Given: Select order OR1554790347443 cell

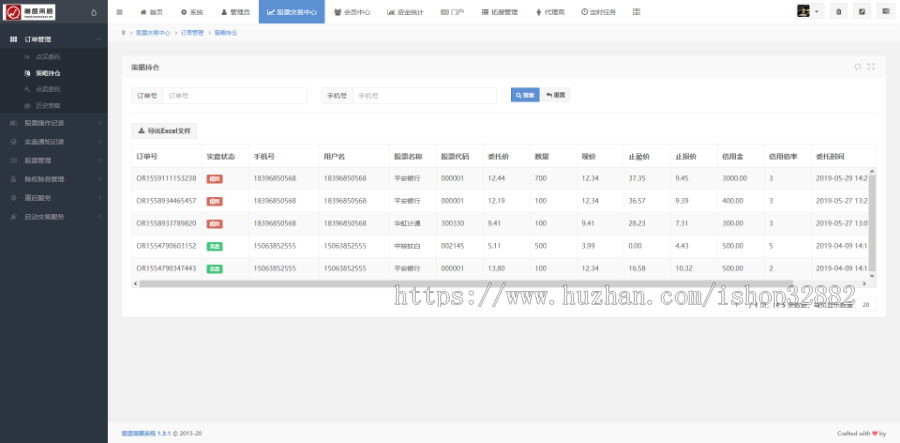Looking at the screenshot, I should 166,269.
